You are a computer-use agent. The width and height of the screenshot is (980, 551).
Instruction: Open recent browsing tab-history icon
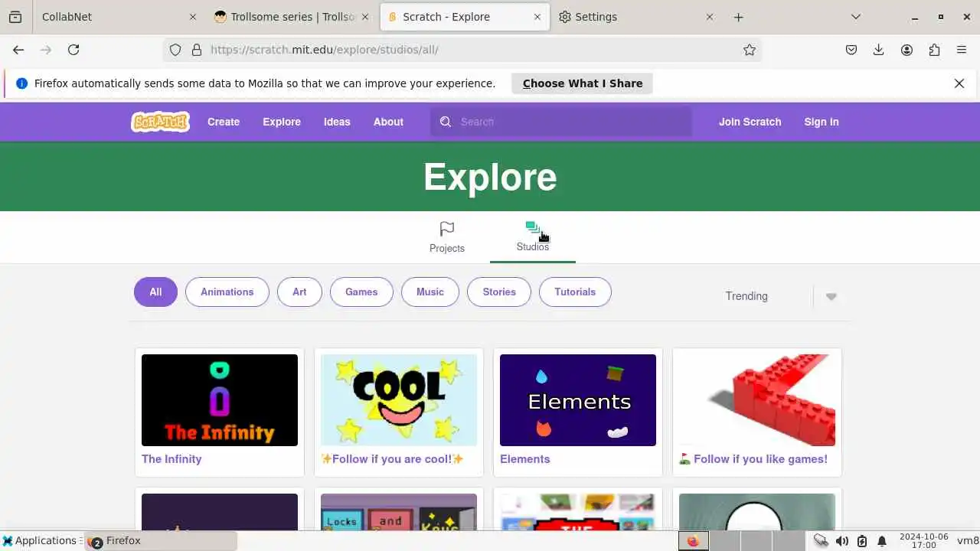pos(15,17)
